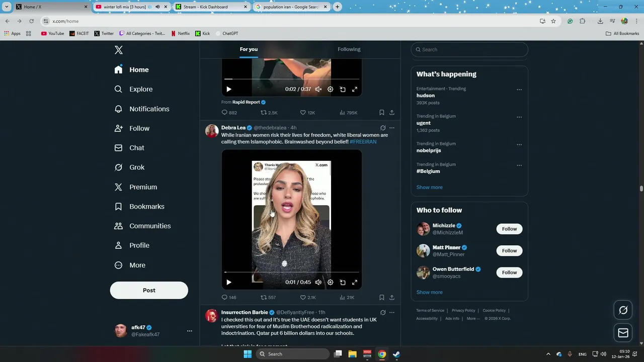Select the For you tab
This screenshot has height=362, width=644.
pyautogui.click(x=249, y=49)
